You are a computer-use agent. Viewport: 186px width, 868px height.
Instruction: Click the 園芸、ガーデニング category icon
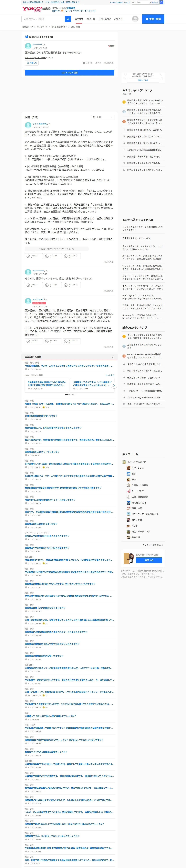(128, 531)
